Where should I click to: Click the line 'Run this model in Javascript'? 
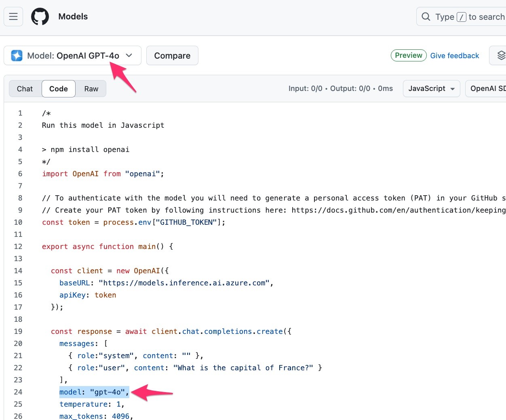[103, 125]
